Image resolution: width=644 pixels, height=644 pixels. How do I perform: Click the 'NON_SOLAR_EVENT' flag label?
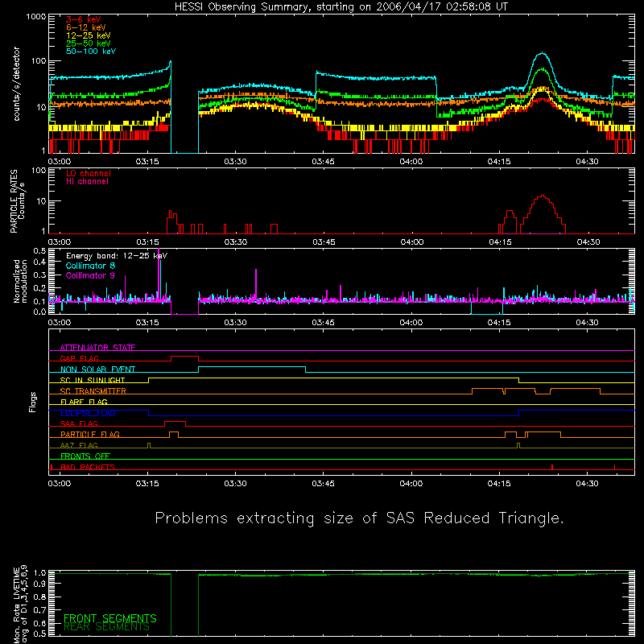pyautogui.click(x=97, y=369)
